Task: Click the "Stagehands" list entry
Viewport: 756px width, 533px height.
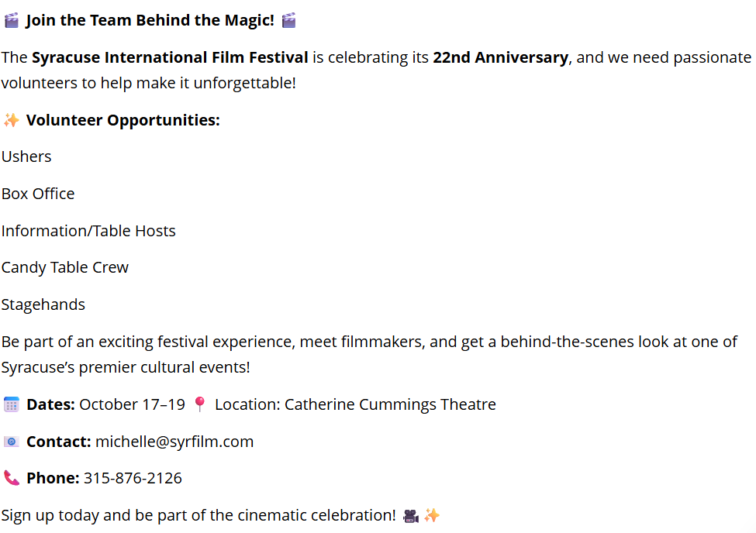Action: (x=43, y=304)
